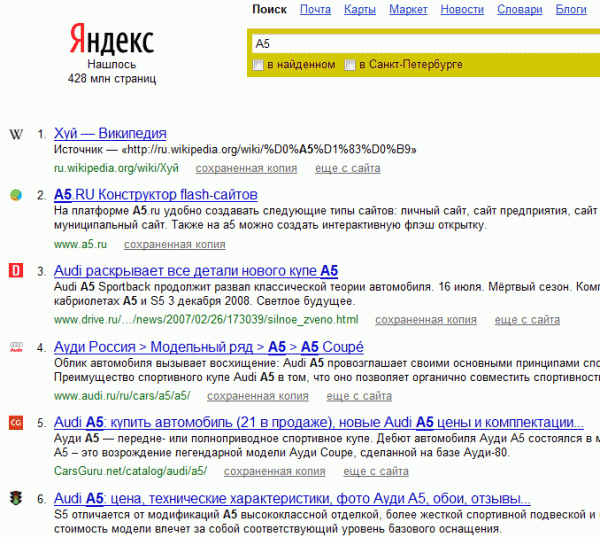Click the CarsGuru CG favicon

pyautogui.click(x=16, y=423)
